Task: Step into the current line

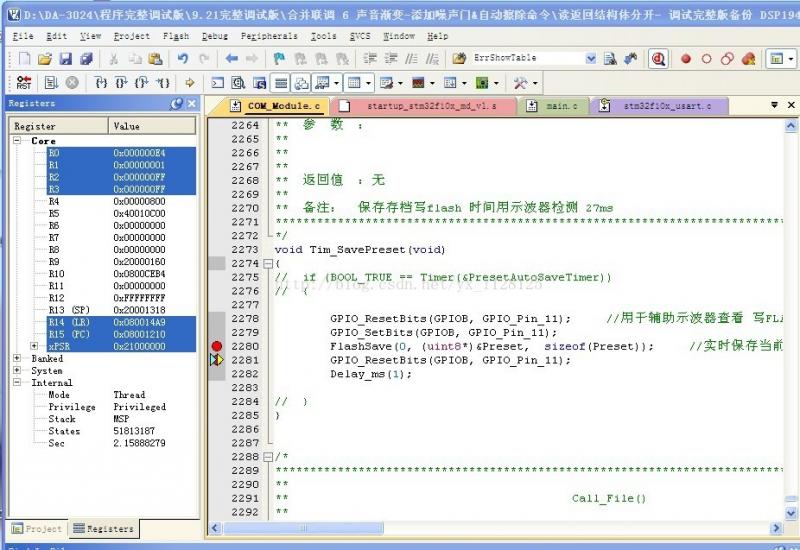Action: coord(101,83)
